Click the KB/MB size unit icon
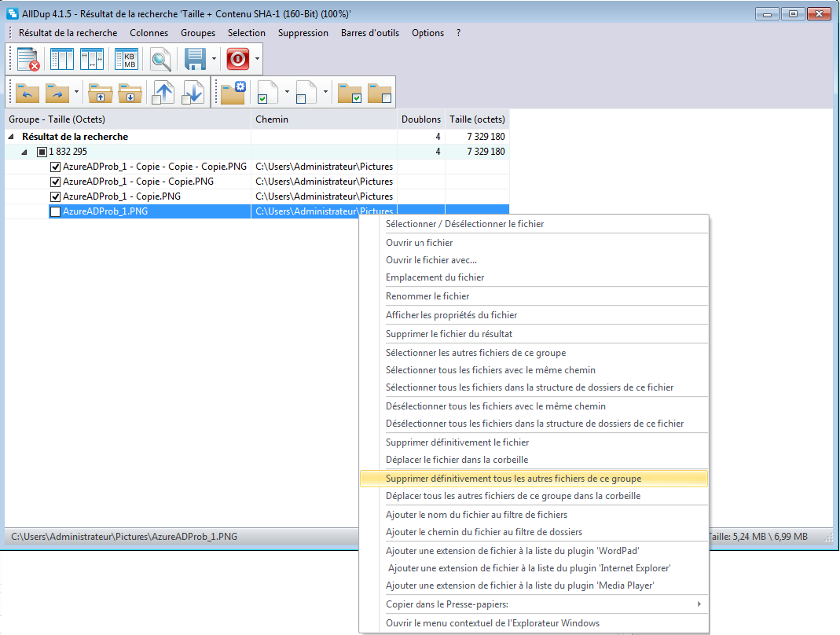 click(126, 60)
